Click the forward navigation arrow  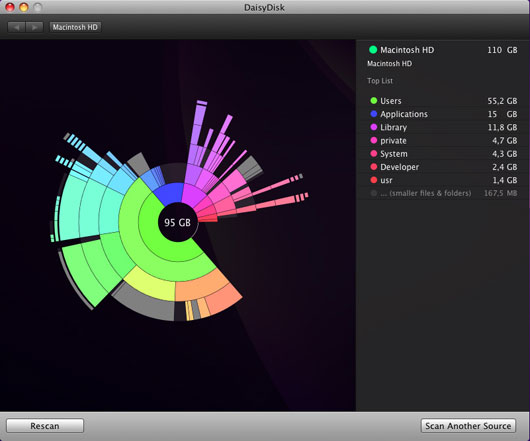[x=34, y=27]
